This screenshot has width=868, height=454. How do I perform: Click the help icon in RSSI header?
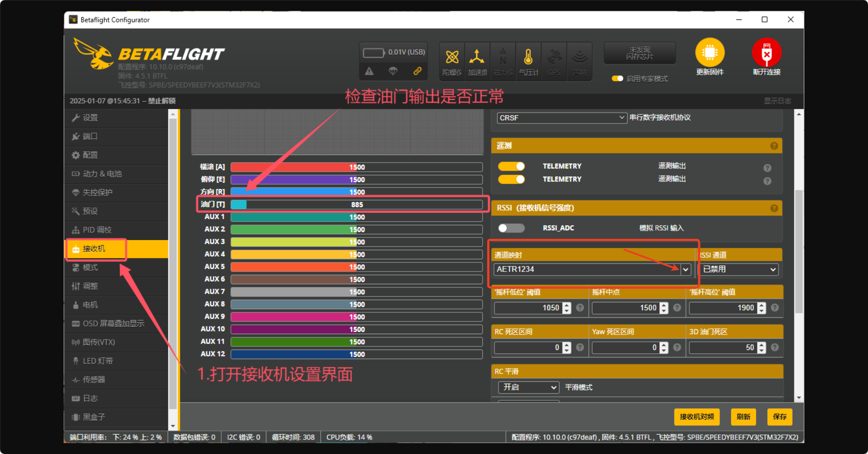click(x=774, y=208)
